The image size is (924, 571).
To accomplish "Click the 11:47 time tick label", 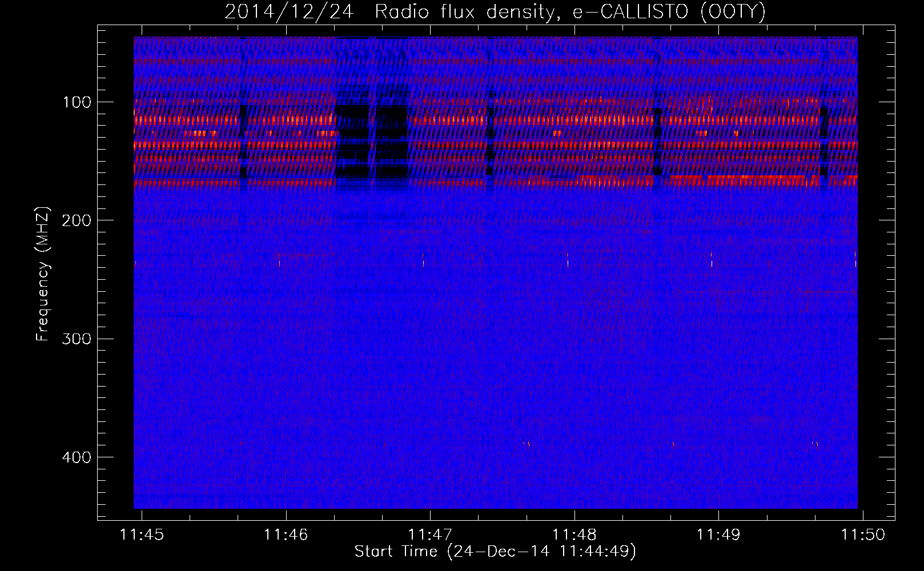I will pos(430,534).
